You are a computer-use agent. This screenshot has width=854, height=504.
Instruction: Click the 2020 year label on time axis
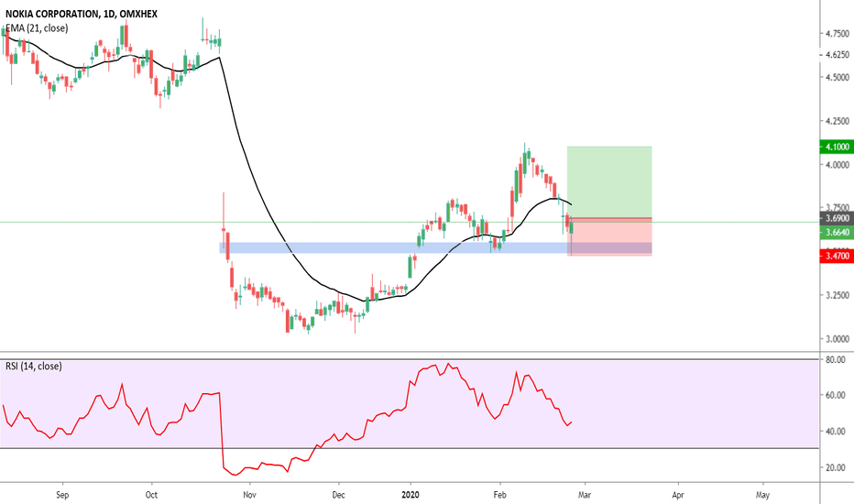coord(411,495)
